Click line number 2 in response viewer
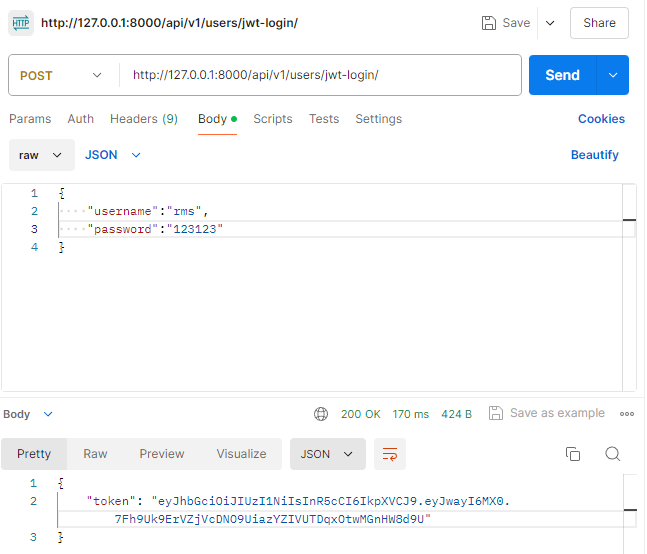Image resolution: width=647 pixels, height=554 pixels. [x=33, y=501]
